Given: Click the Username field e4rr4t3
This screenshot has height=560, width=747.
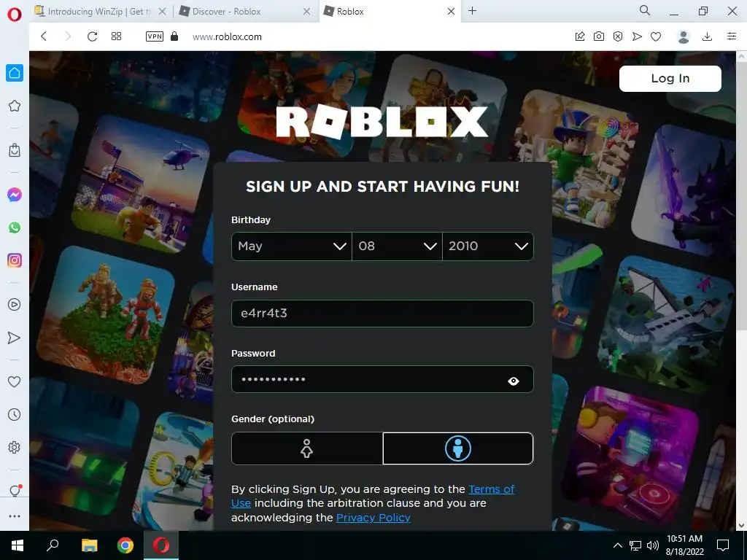Looking at the screenshot, I should pyautogui.click(x=382, y=314).
